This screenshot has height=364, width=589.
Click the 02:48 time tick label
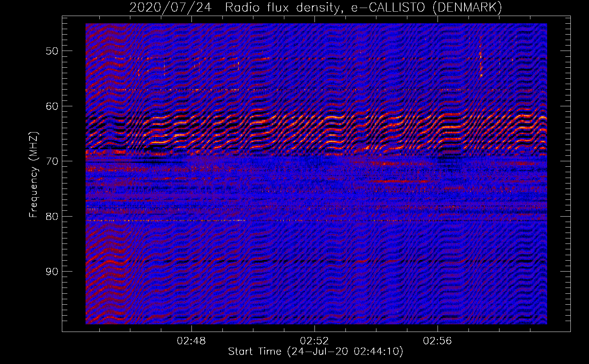pyautogui.click(x=191, y=341)
